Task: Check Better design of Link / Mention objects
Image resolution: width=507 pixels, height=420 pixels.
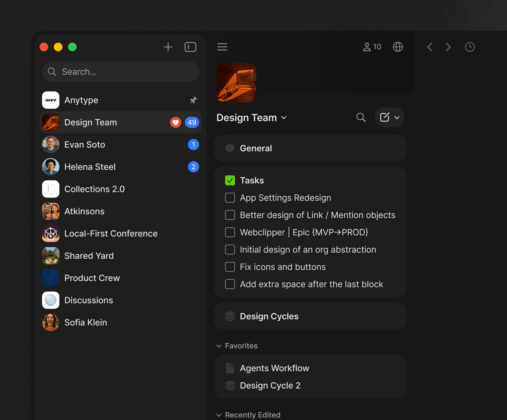Action: click(x=230, y=215)
